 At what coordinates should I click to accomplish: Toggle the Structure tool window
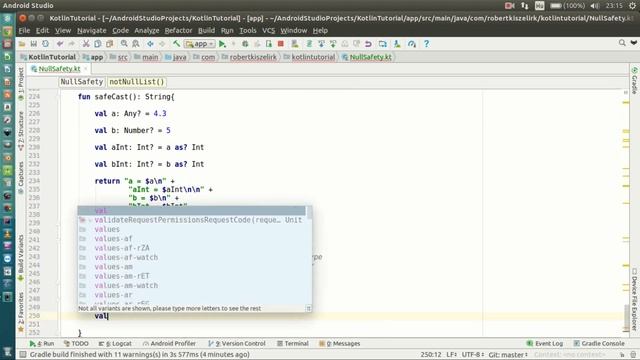(x=21, y=131)
